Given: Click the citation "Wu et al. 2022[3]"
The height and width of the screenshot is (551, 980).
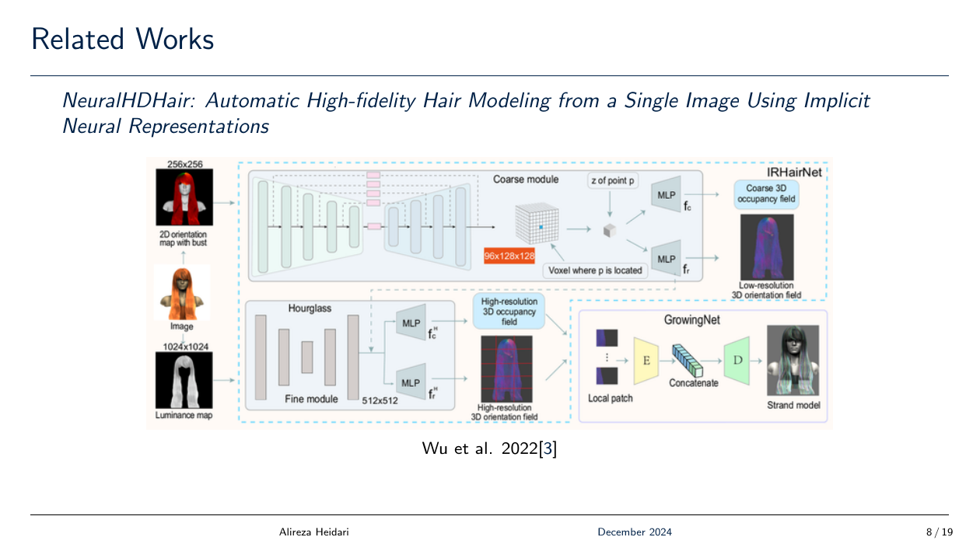Looking at the screenshot, I should [489, 448].
